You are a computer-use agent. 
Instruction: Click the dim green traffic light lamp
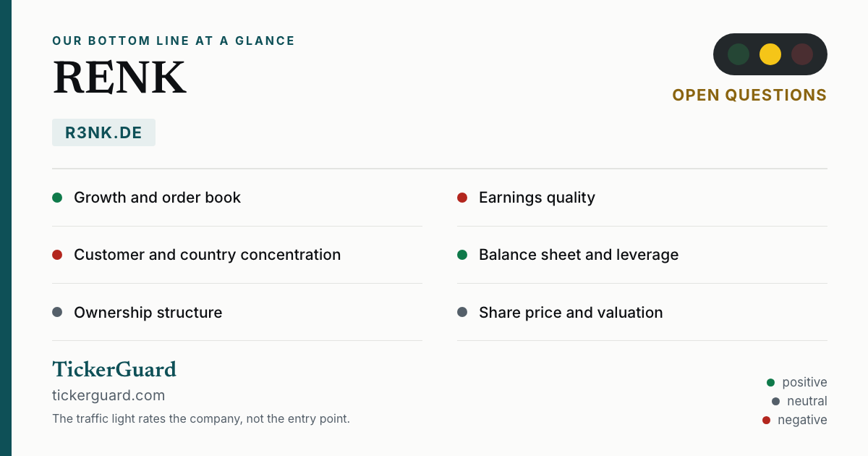[x=739, y=54]
